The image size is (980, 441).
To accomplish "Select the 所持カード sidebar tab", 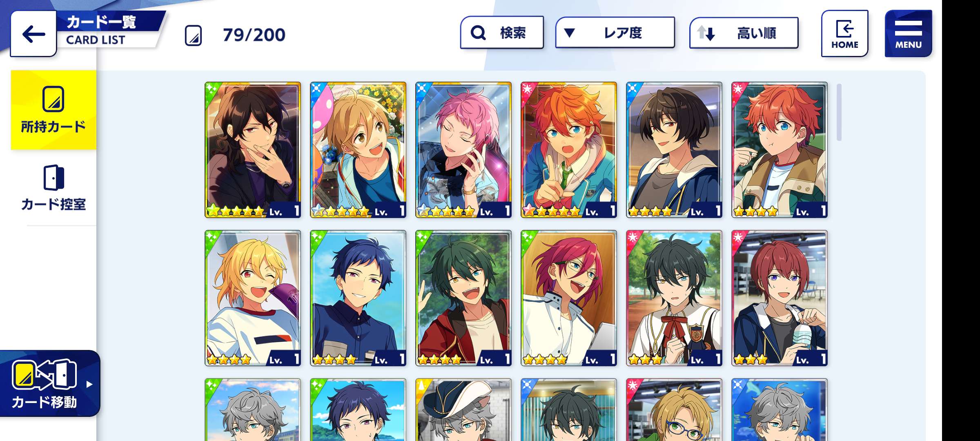I will click(53, 110).
